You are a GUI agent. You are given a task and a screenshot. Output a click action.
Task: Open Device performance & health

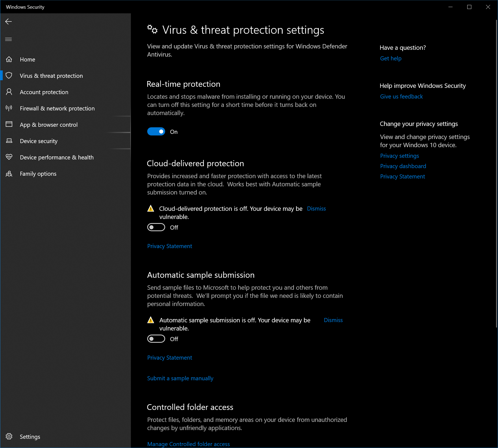pos(66,157)
